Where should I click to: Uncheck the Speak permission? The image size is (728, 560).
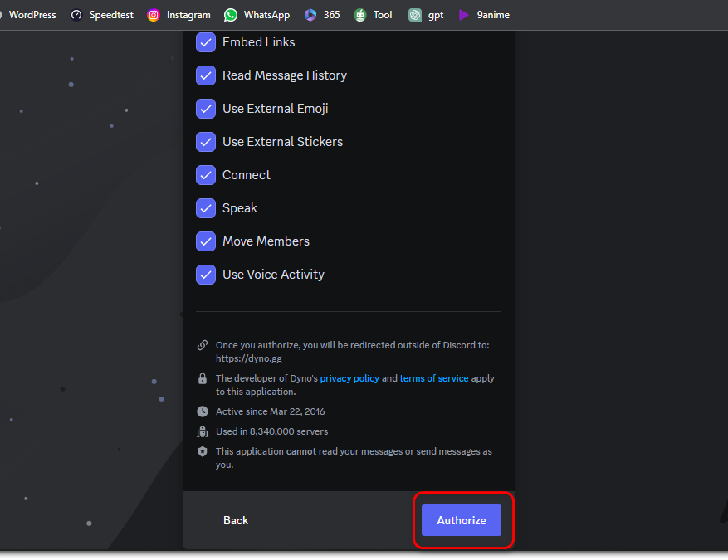click(x=206, y=208)
